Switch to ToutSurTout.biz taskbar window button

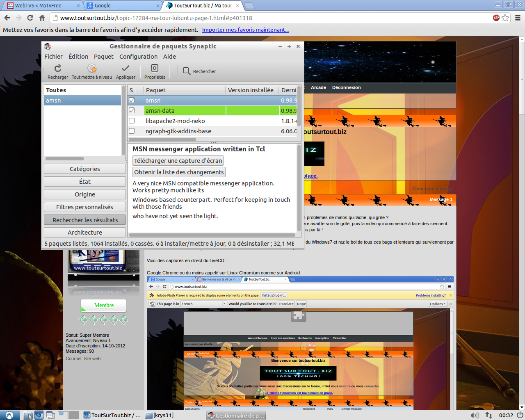112,415
